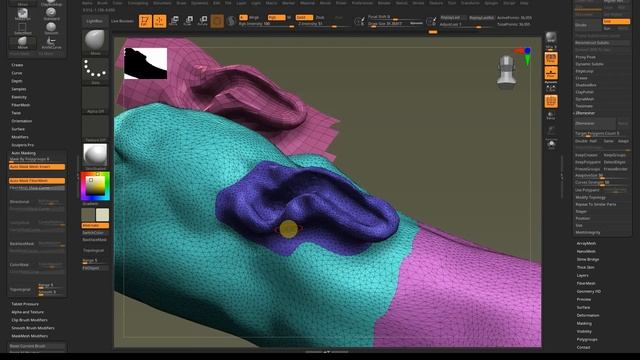Screen dimensions: 640x360
Task: Select the Scale transform icon
Action: click(x=188, y=21)
